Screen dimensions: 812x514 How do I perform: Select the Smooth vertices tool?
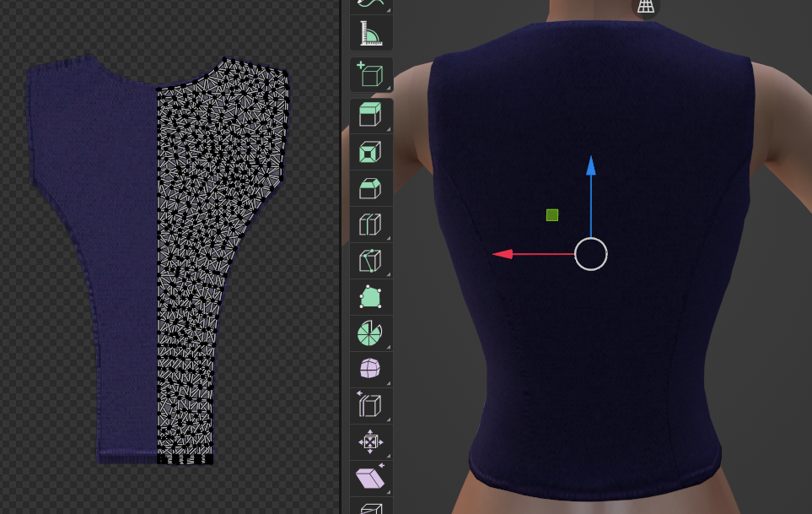tap(371, 370)
